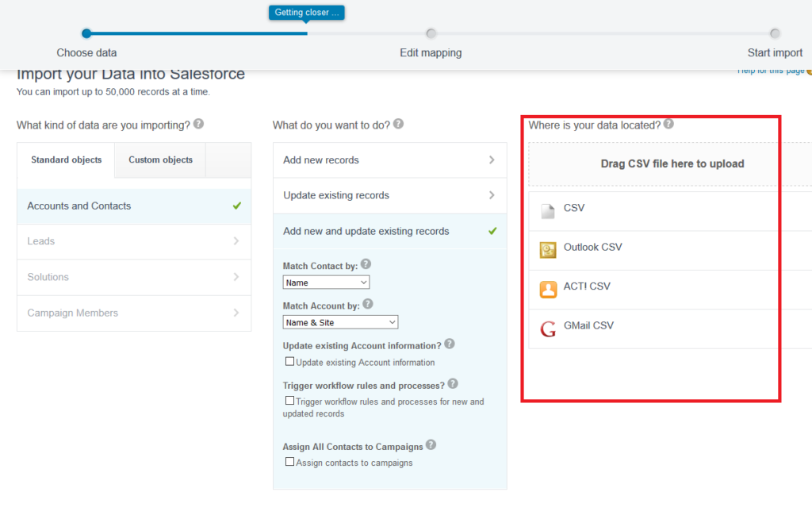Click the Outlook CSV icon

point(548,250)
